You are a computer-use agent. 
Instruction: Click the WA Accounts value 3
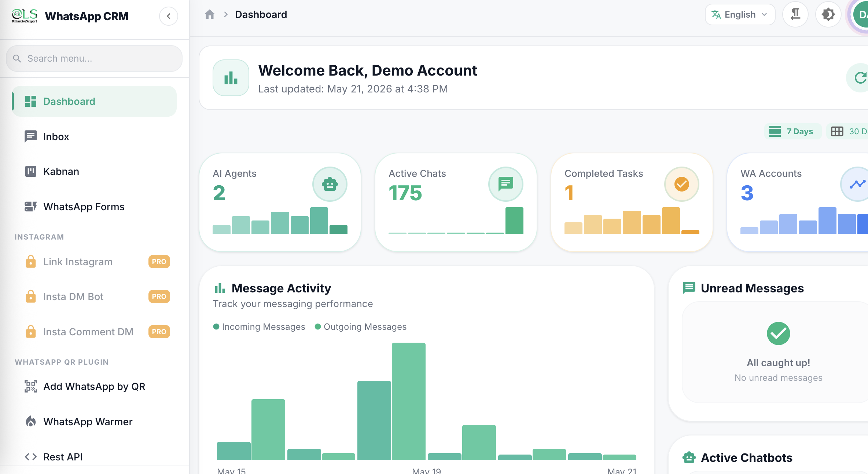747,193
